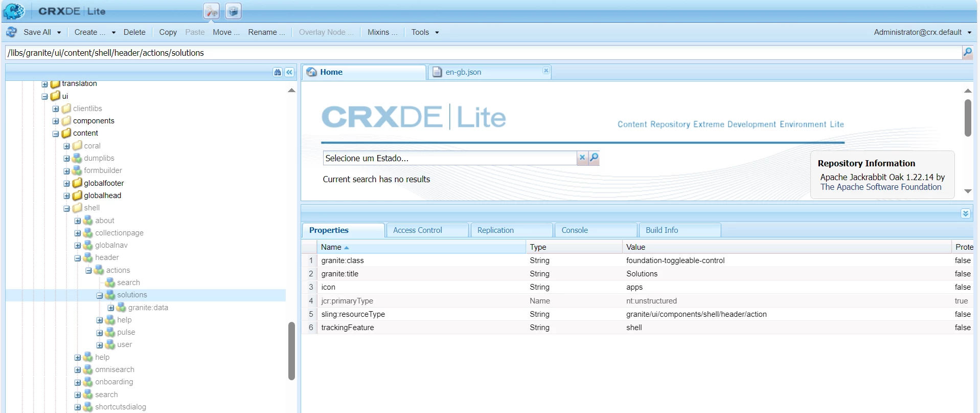Screen dimensions: 980x413
Task: Collapse the properties panel double-chevron icon
Action: tap(965, 213)
